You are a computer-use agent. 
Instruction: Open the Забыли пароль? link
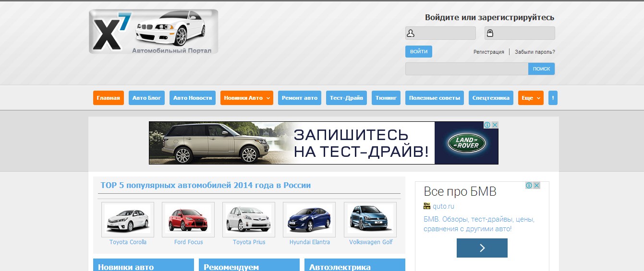point(535,52)
